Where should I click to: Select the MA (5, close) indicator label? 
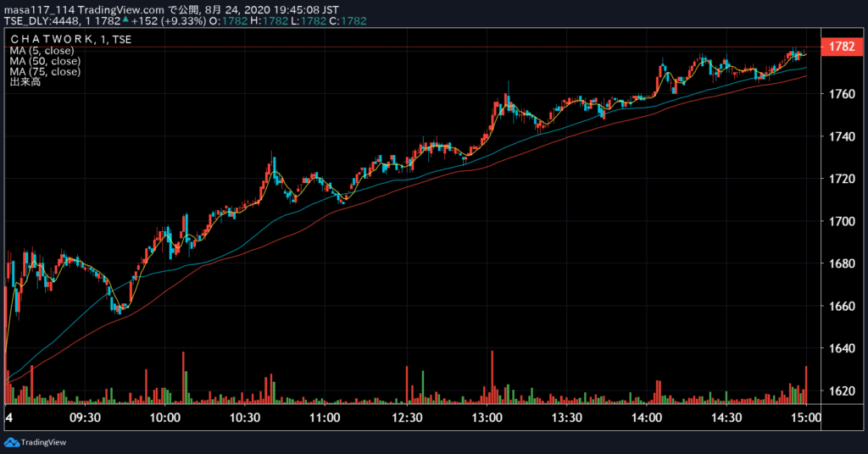[x=42, y=50]
